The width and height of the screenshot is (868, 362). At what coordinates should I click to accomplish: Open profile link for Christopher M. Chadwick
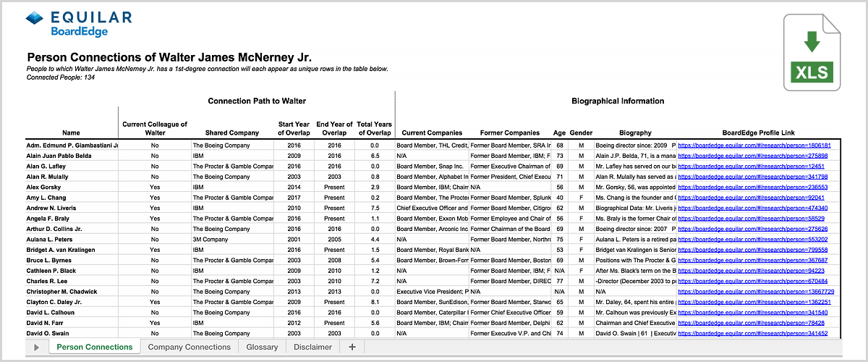click(756, 291)
